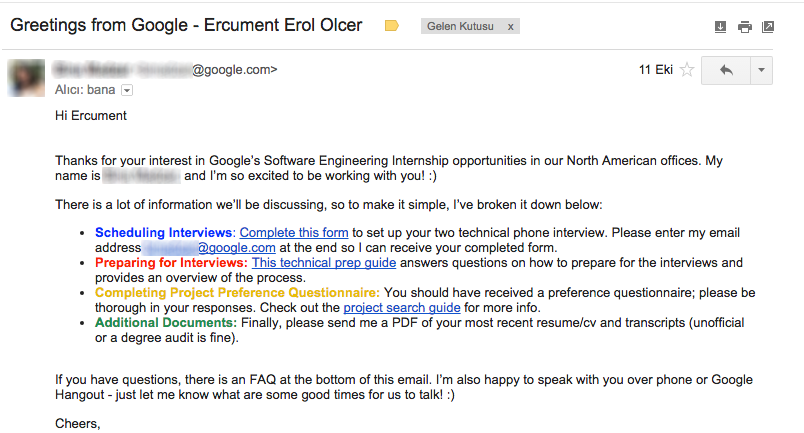Open the "This technical prep guide" link
This screenshot has height=433, width=804.
324,263
